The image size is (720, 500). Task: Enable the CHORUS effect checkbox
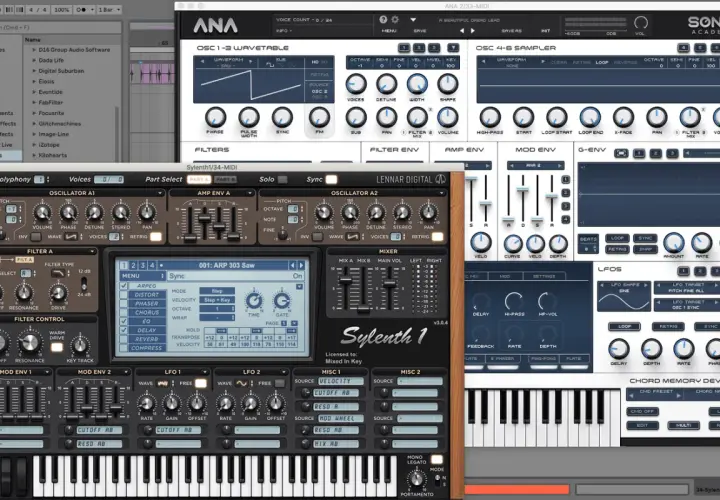(124, 312)
